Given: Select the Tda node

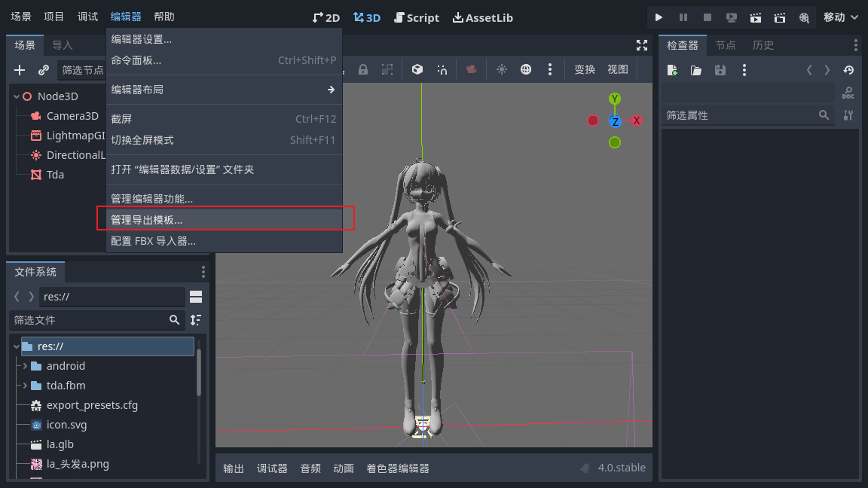Looking at the screenshot, I should [x=55, y=175].
